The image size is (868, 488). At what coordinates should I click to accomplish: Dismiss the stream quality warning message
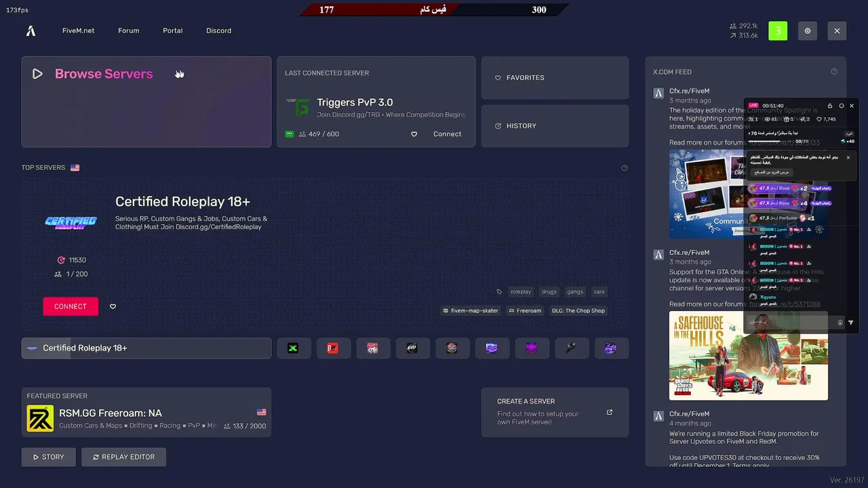(x=848, y=157)
